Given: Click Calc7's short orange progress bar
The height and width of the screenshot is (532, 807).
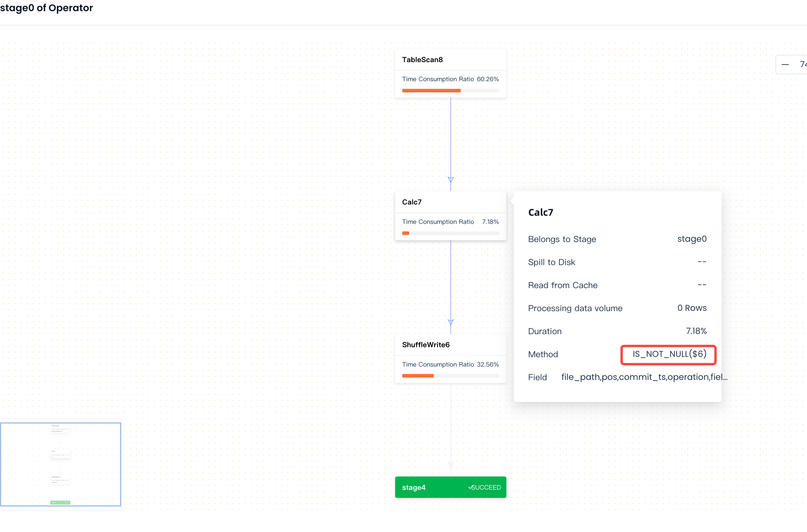Looking at the screenshot, I should tap(406, 233).
